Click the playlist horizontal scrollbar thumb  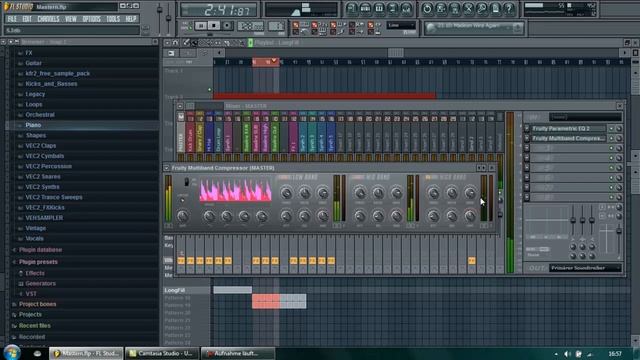(x=396, y=52)
